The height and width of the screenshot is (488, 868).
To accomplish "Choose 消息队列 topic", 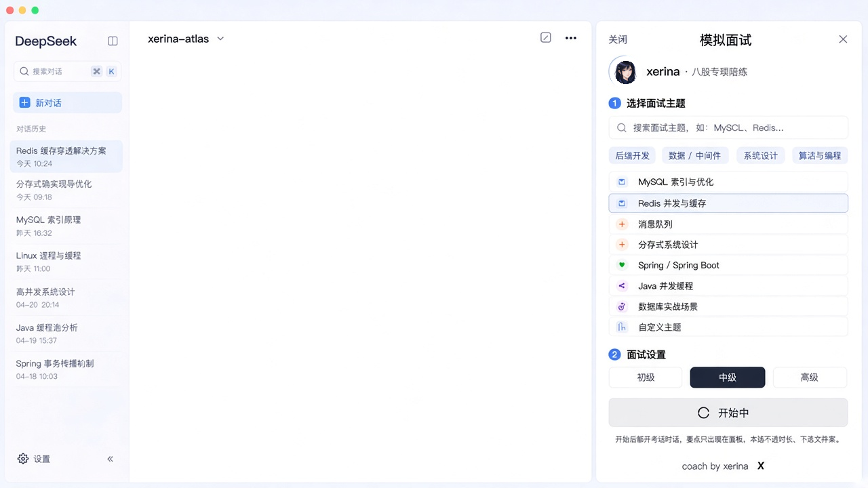I will point(728,224).
